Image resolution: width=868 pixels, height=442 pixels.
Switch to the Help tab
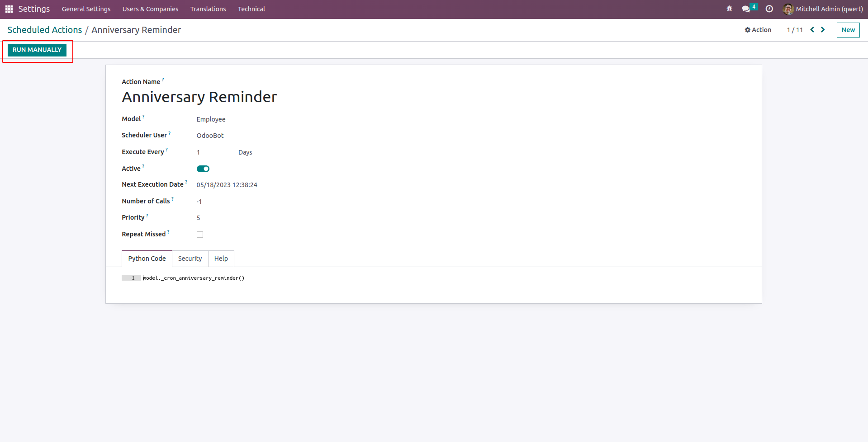[221, 259]
